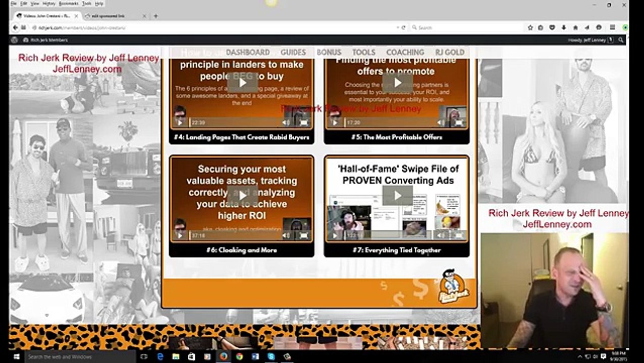Open Firefox from the taskbar

pos(224,356)
